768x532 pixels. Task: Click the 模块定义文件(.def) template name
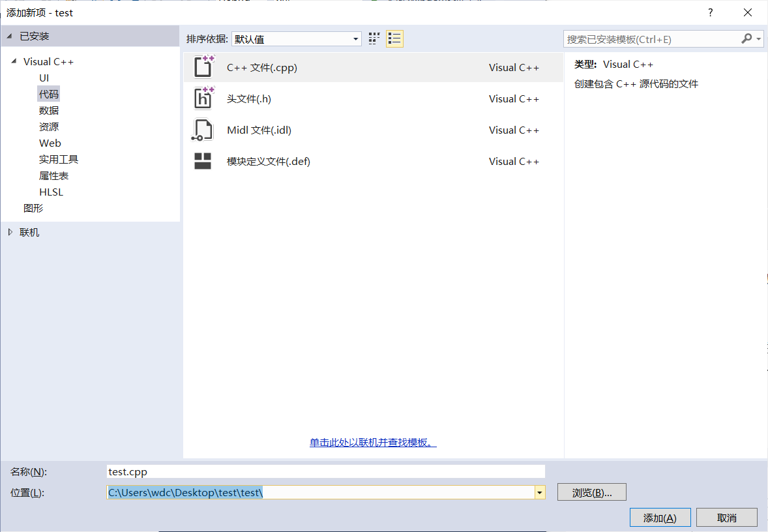pyautogui.click(x=269, y=161)
